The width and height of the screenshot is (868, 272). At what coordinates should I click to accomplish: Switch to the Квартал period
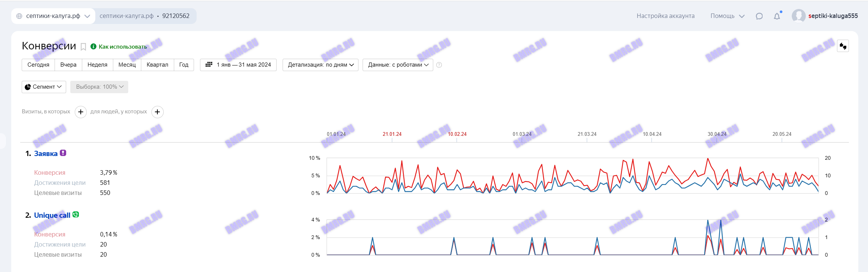pos(157,65)
